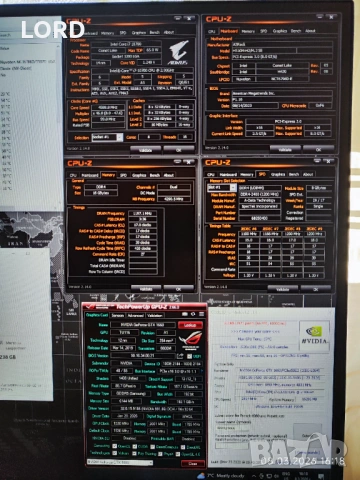Click Validate in the CPU-Z CPU window

click(145, 150)
